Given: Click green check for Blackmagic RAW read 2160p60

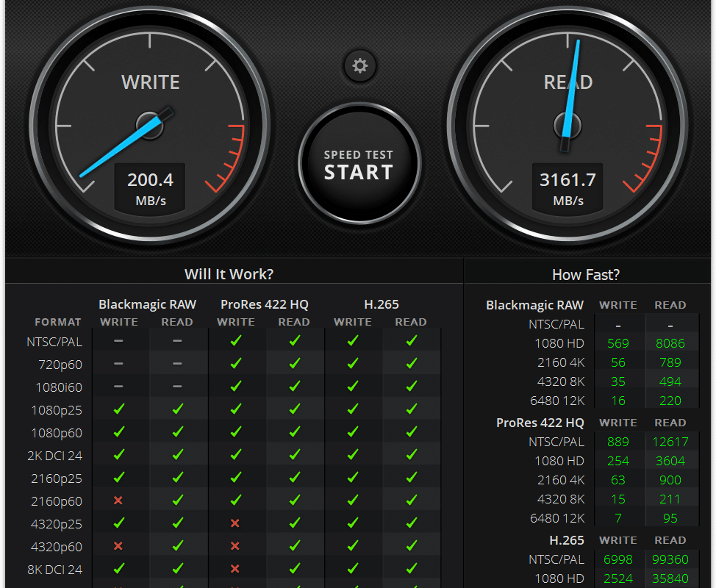Looking at the screenshot, I should [x=178, y=501].
